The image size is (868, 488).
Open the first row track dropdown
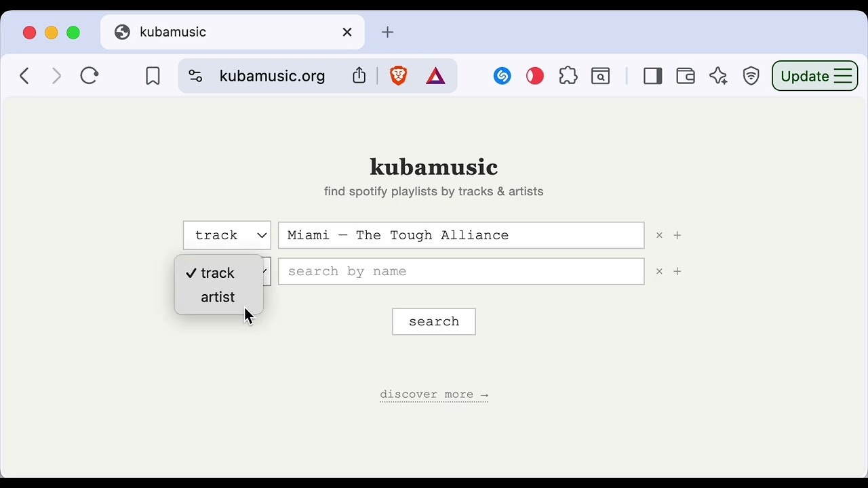tap(227, 235)
